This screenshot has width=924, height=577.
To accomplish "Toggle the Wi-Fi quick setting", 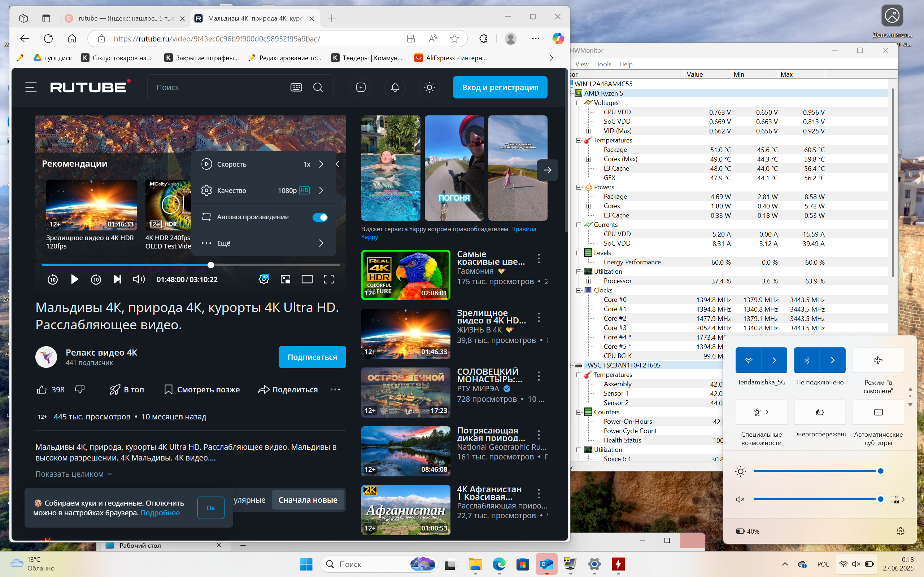I will coord(748,360).
